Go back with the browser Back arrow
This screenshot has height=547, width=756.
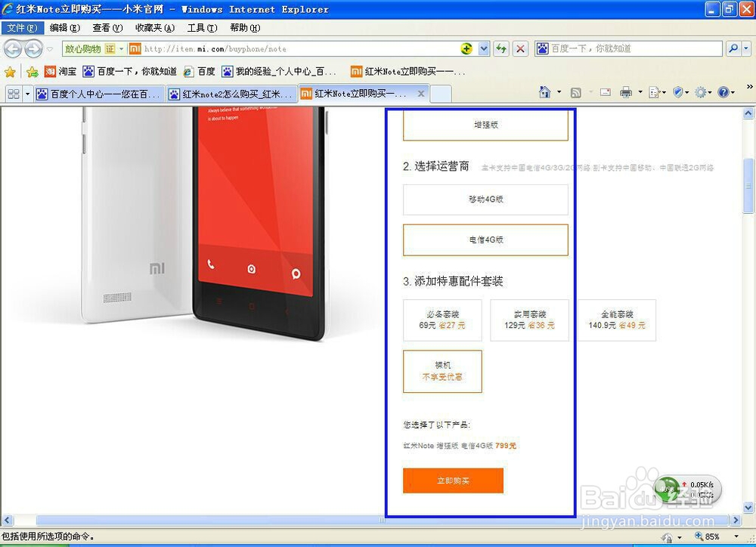(13, 48)
